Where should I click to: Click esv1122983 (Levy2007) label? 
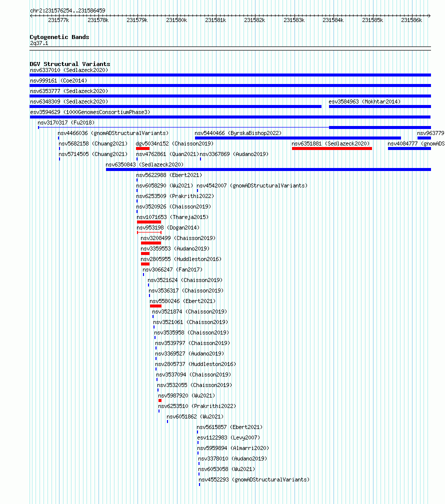228,438
